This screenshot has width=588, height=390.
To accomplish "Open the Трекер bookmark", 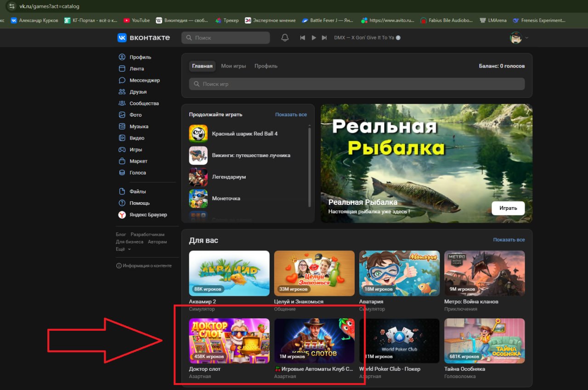I will [227, 20].
